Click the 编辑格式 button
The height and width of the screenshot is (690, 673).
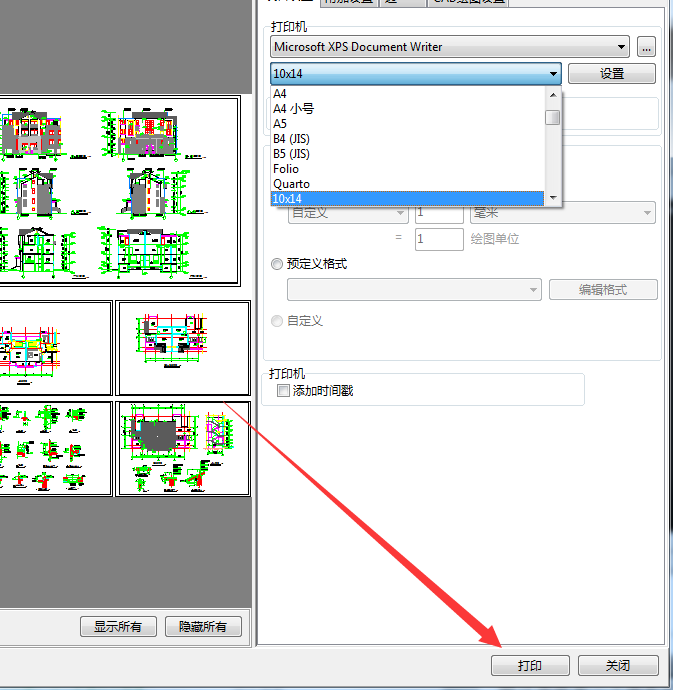tap(603, 290)
